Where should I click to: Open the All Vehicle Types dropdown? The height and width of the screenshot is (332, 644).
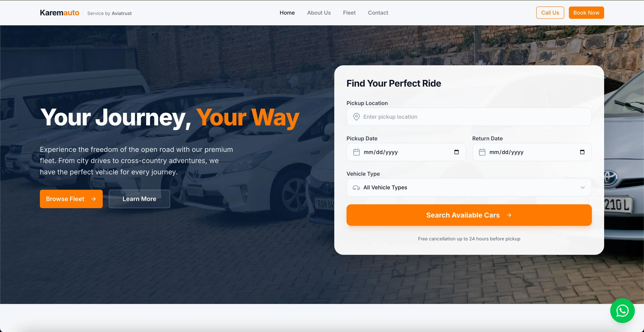[x=469, y=188]
